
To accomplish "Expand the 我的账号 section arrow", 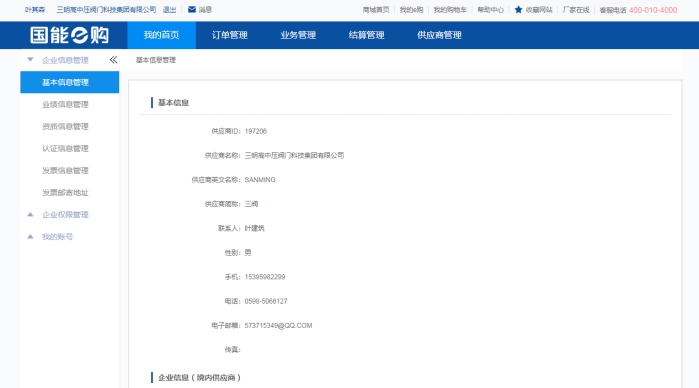I will [x=30, y=236].
